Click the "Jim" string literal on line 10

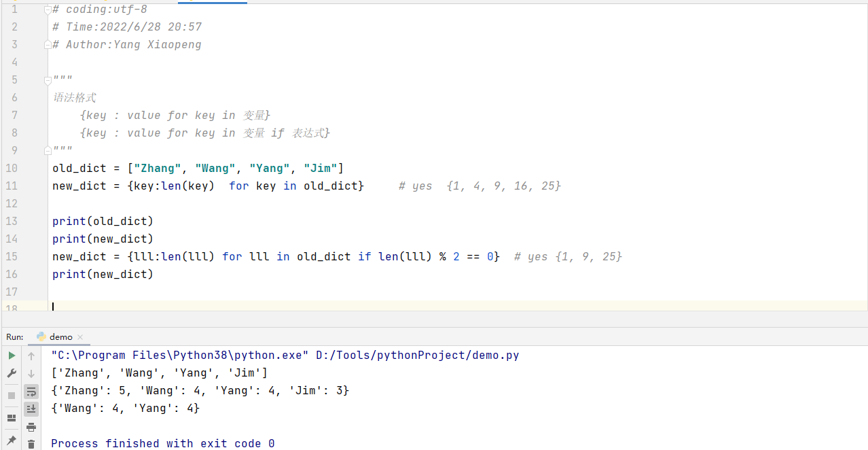(321, 169)
